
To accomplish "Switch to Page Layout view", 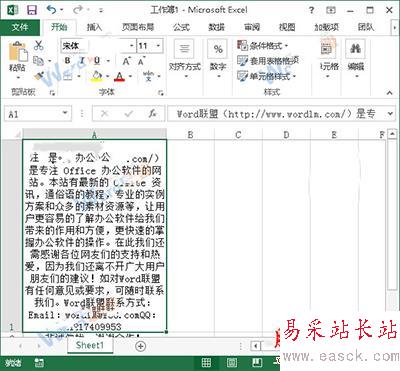I will coord(232,363).
